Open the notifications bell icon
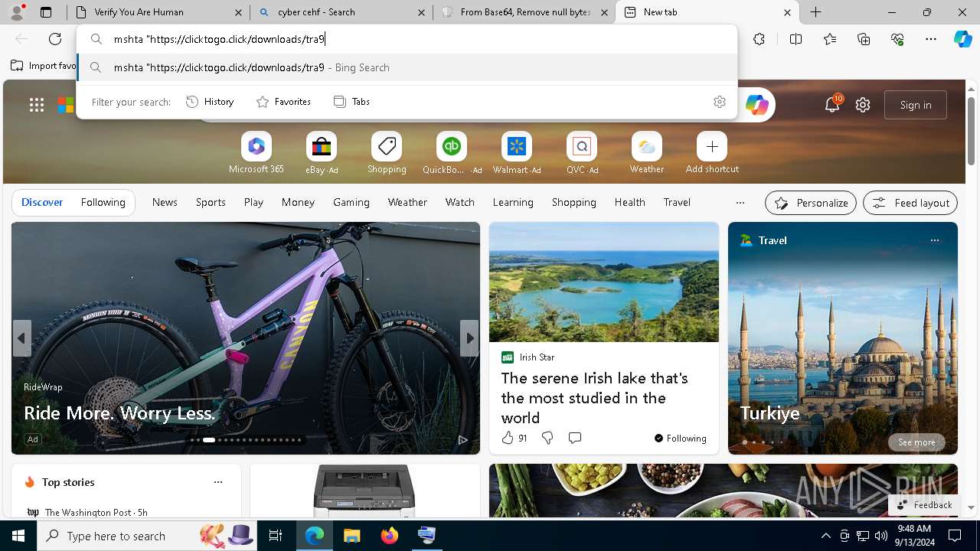The width and height of the screenshot is (980, 551). tap(832, 105)
